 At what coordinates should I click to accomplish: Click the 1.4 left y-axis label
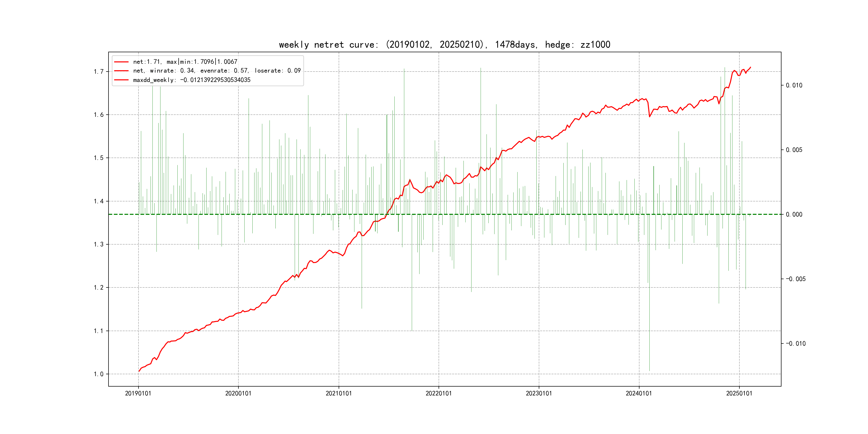[x=99, y=201]
